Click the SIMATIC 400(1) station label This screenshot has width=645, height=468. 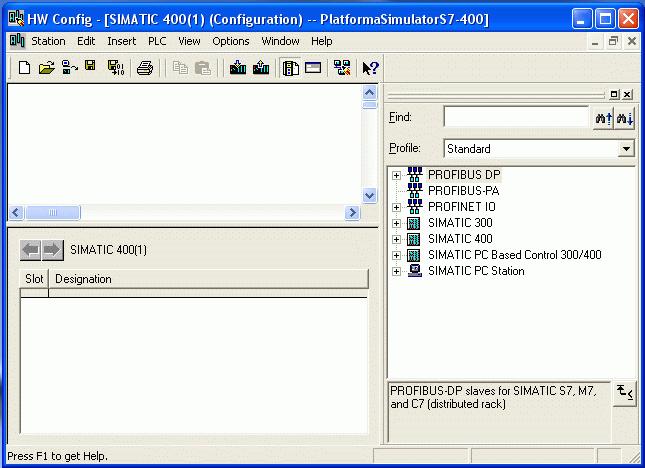tap(108, 250)
